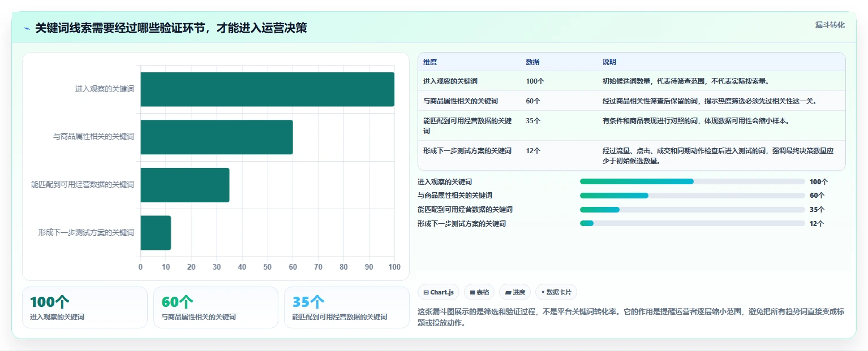Viewport: 868px width, 351px height.
Task: Click the lightning icon beside the page title
Action: coord(27,28)
